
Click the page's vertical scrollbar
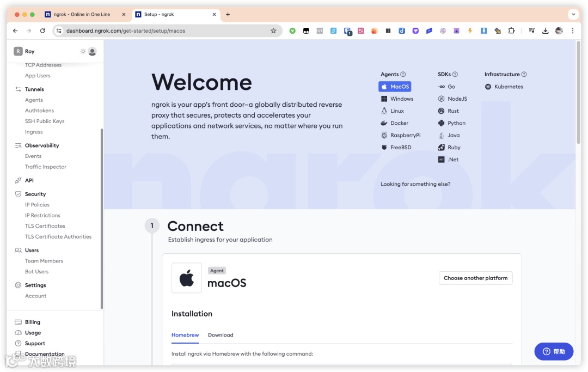tap(578, 93)
